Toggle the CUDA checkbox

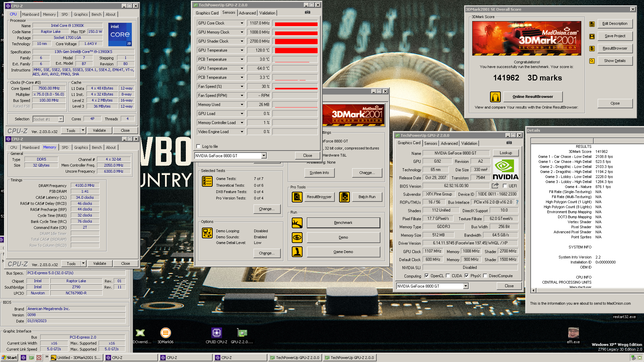coord(448,276)
